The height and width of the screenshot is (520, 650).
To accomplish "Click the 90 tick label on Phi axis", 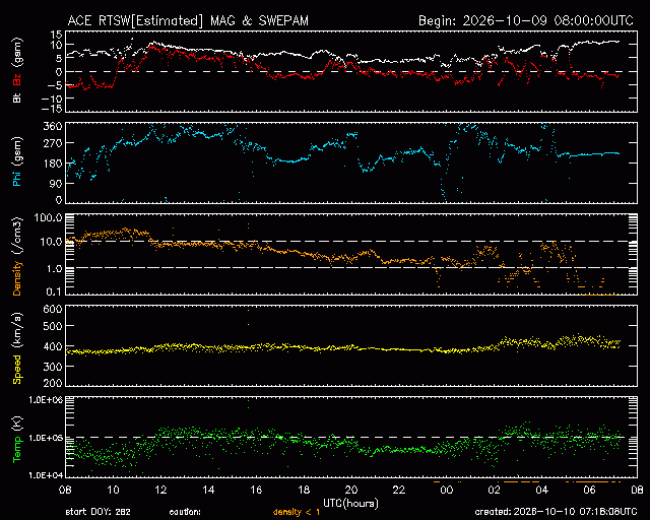I will tap(55, 183).
